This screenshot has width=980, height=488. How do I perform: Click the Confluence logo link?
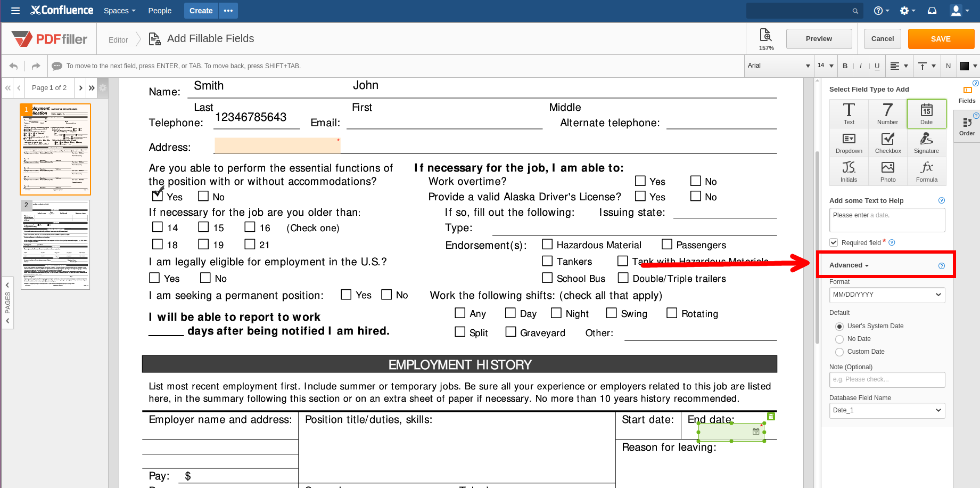pos(62,10)
